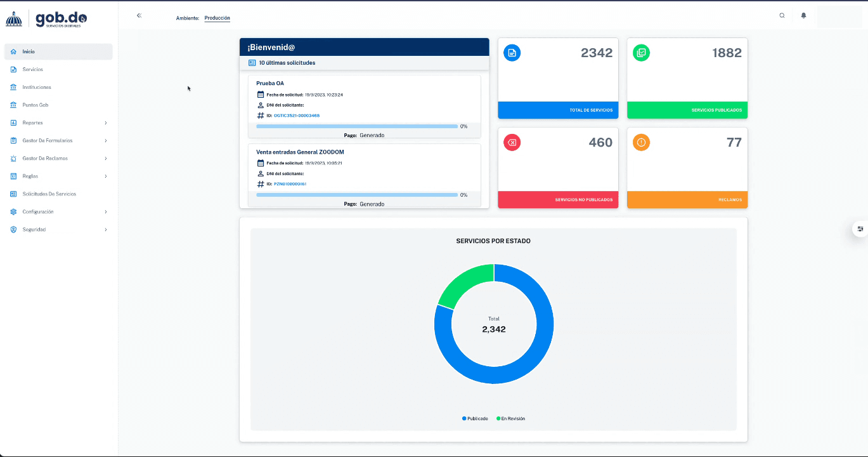Open the search magnifier icon
Screen dimensions: 868x457
[782, 15]
